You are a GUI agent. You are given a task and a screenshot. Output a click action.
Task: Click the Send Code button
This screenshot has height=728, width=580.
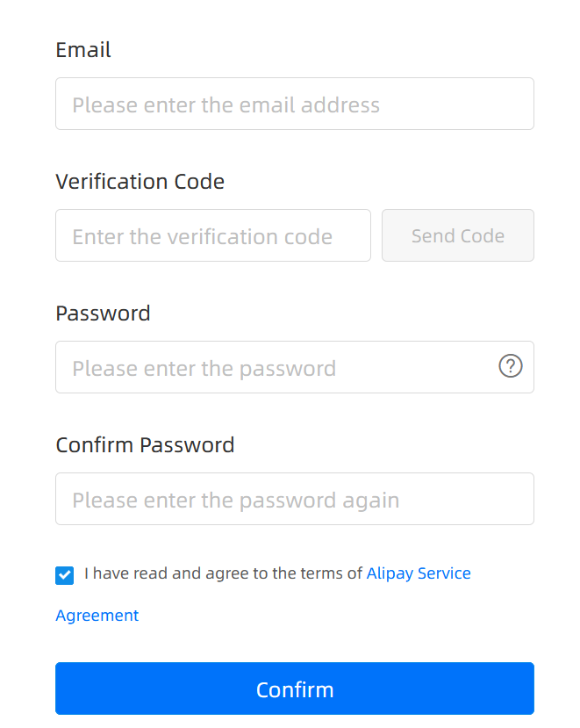457,235
